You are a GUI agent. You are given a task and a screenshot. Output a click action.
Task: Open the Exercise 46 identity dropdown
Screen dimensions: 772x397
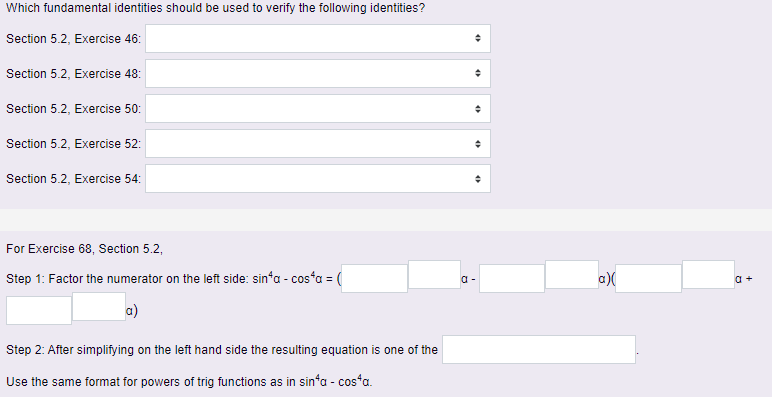[x=318, y=38]
